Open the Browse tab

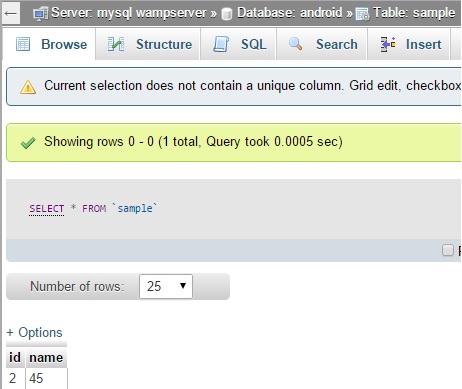(x=49, y=44)
